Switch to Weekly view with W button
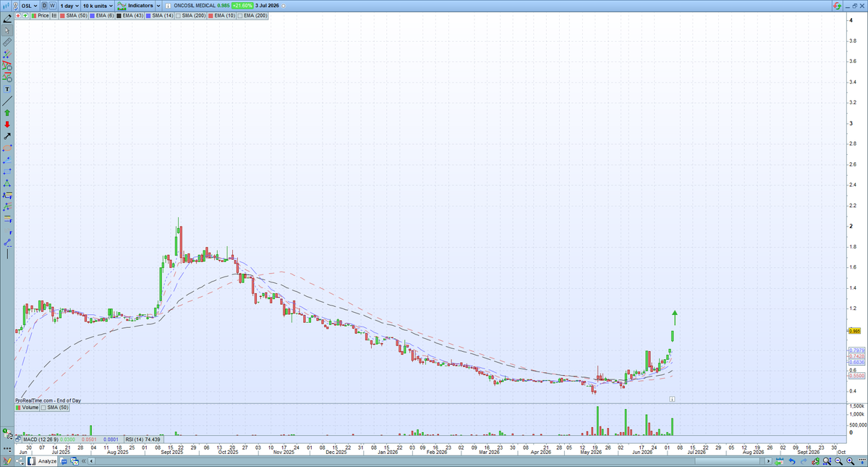Viewport: 868px width, 467px height. click(x=53, y=5)
